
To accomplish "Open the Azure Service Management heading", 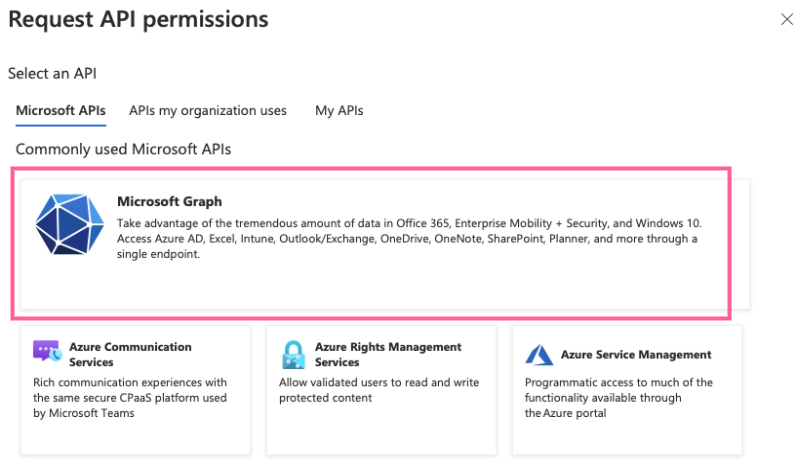I will [x=636, y=355].
